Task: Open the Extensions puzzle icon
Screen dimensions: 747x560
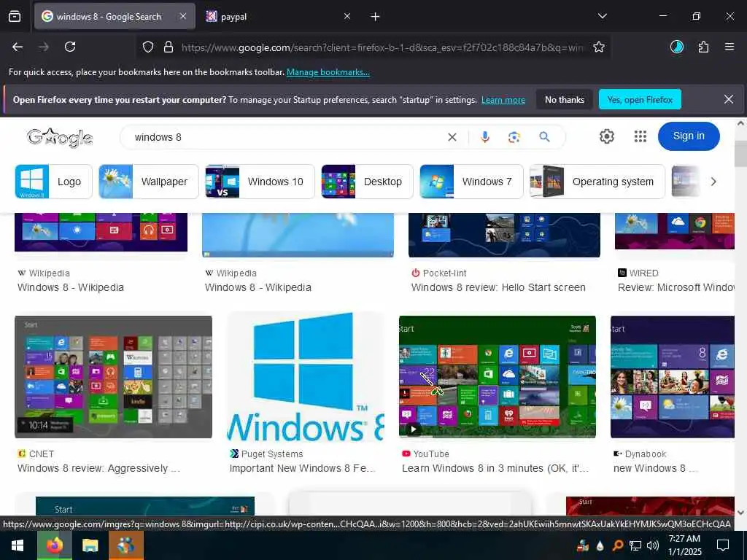Action: tap(703, 47)
